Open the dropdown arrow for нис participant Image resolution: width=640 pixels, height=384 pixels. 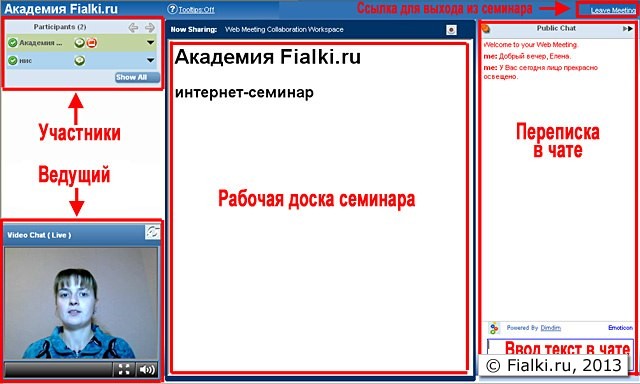click(151, 60)
